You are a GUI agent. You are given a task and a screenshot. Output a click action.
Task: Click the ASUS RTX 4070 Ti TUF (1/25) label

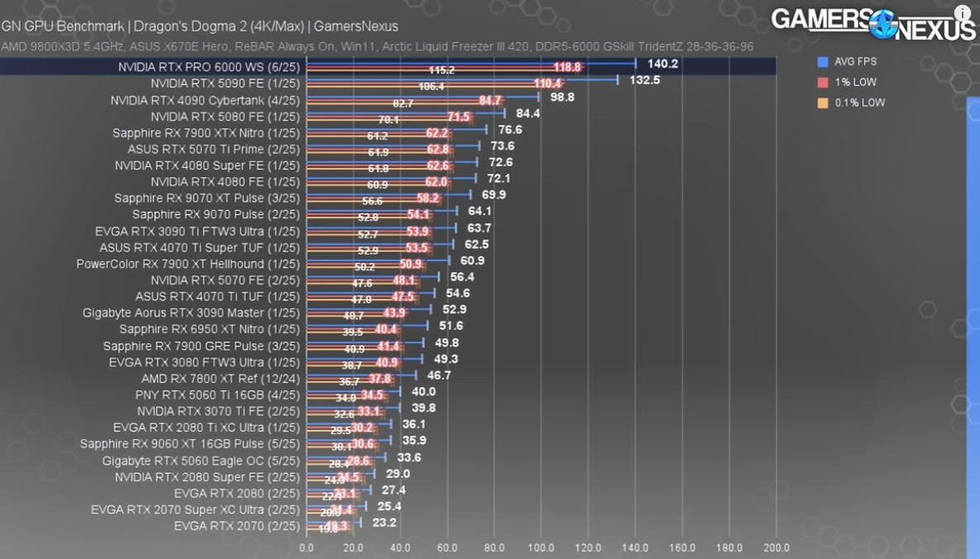pos(218,296)
